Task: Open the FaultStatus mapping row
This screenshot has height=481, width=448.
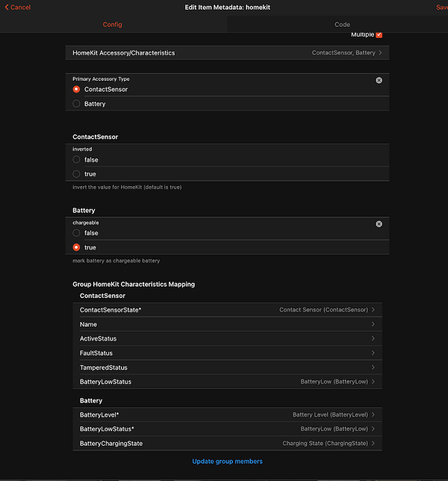Action: click(227, 353)
